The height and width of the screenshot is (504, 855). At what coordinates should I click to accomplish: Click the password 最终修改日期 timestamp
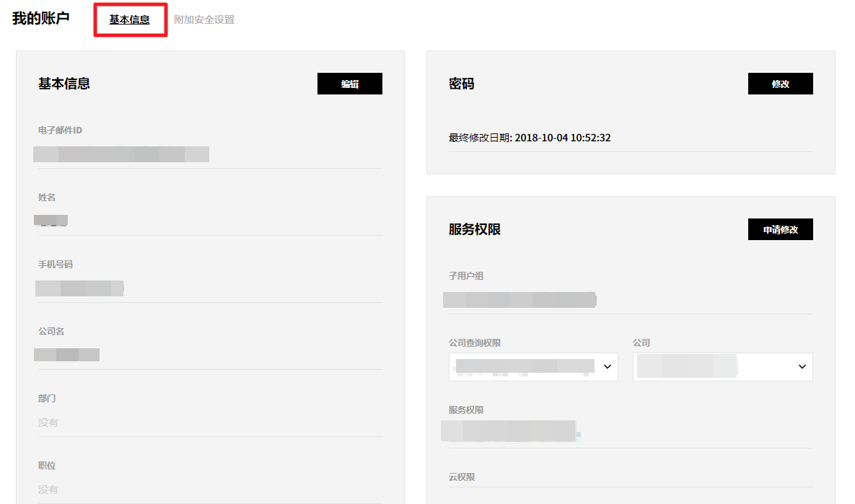click(x=563, y=138)
